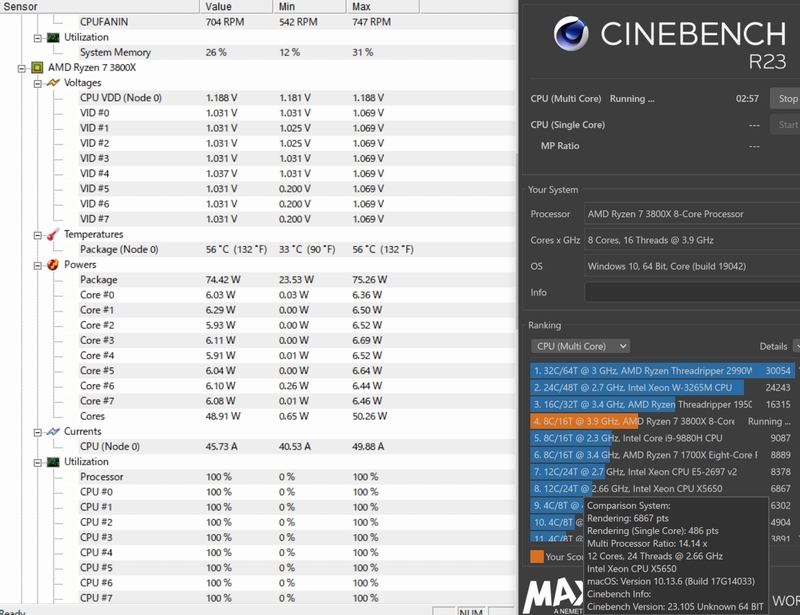Click the Info text field

click(x=692, y=292)
